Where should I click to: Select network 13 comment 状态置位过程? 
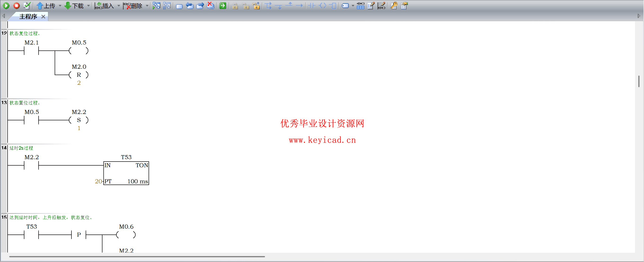pyautogui.click(x=25, y=103)
